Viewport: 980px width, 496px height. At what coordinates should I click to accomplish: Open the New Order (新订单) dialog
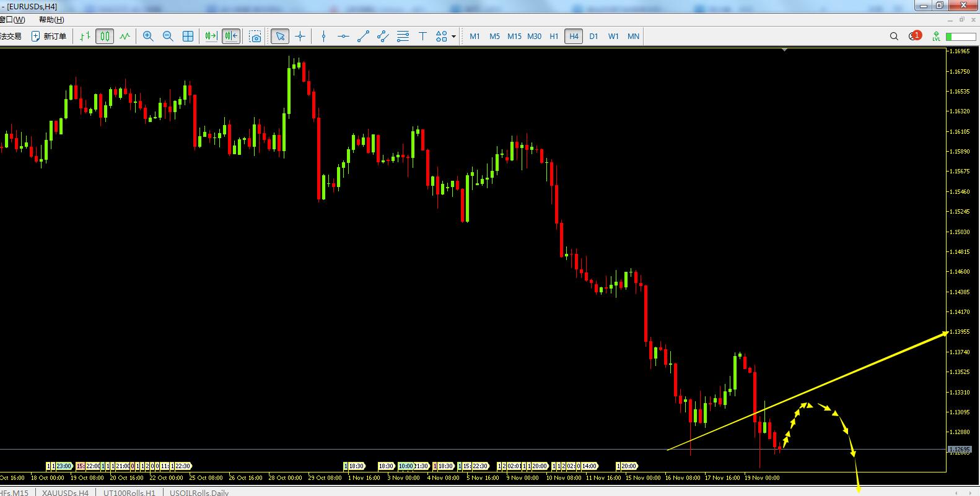click(x=49, y=37)
